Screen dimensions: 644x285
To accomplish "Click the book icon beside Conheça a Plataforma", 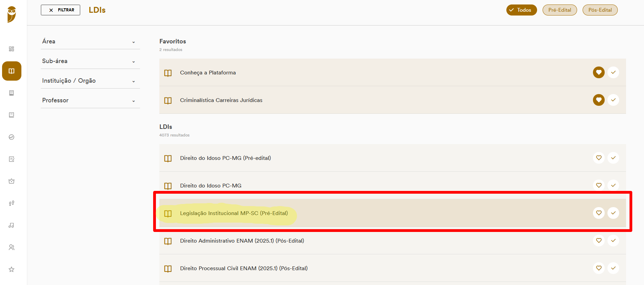I will click(x=168, y=73).
